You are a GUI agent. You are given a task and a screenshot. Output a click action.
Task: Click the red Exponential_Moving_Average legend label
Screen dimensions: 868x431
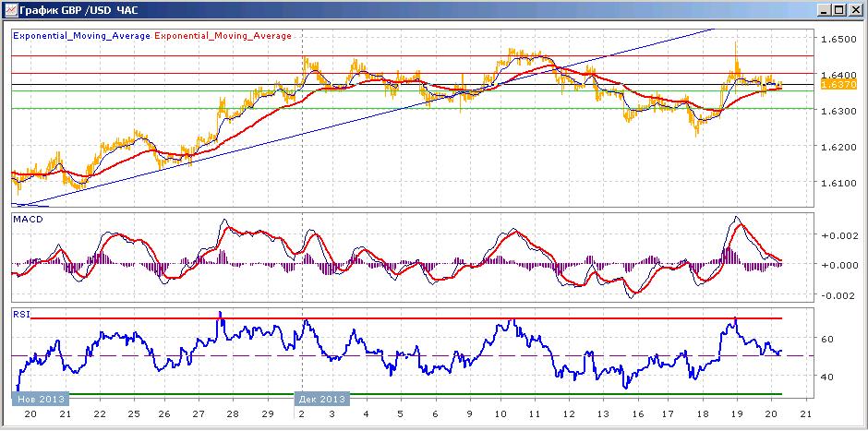click(x=223, y=35)
